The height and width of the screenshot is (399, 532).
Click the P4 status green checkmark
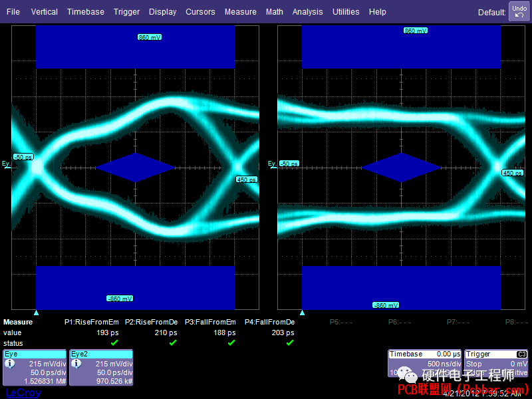click(x=290, y=342)
